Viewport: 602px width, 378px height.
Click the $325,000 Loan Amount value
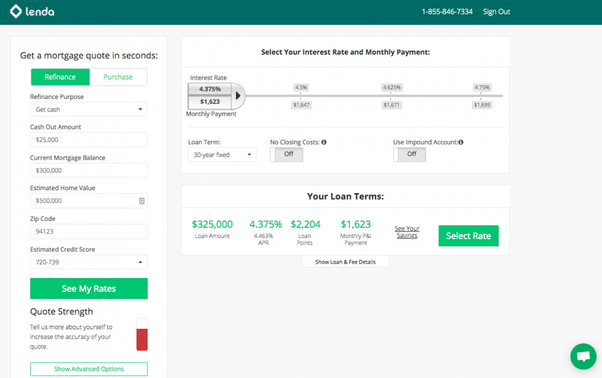coord(212,224)
